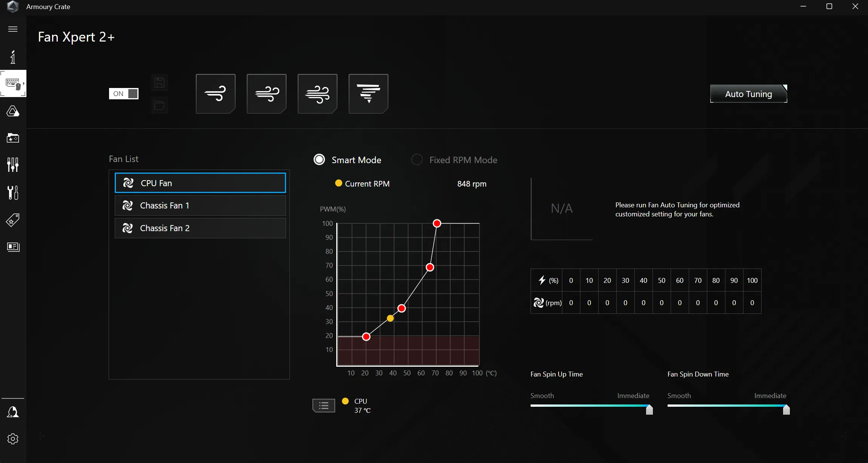
Task: Select CPU Fan in fan list
Action: (200, 183)
